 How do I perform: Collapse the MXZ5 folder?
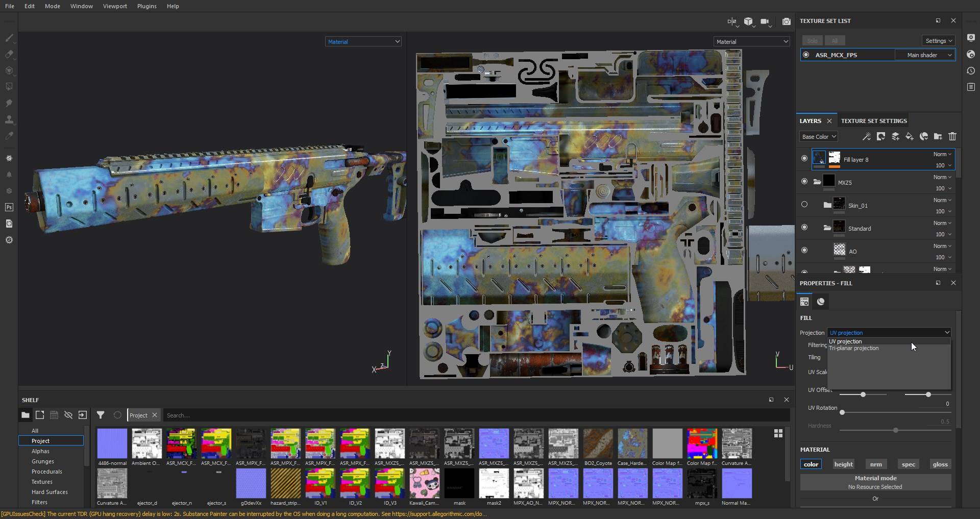pos(817,182)
